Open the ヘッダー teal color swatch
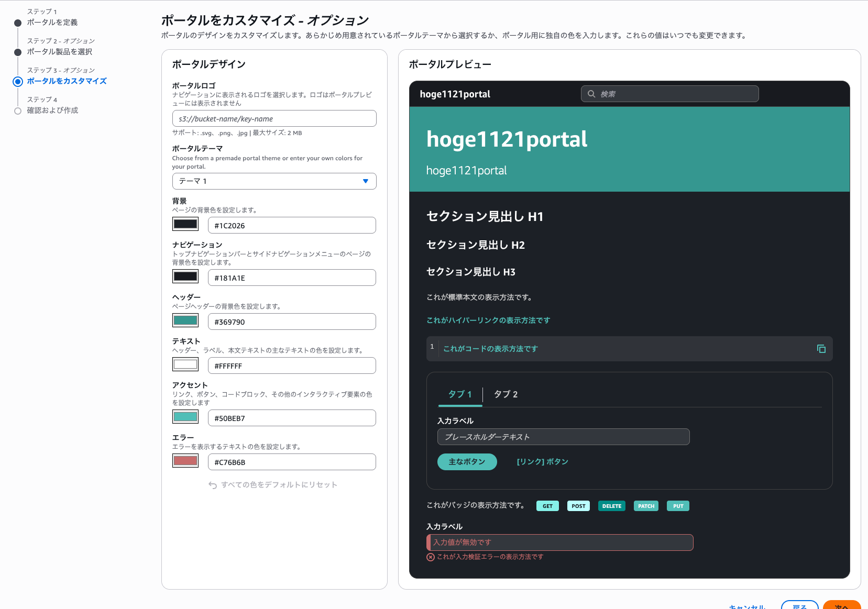This screenshot has width=868, height=609. tap(185, 320)
